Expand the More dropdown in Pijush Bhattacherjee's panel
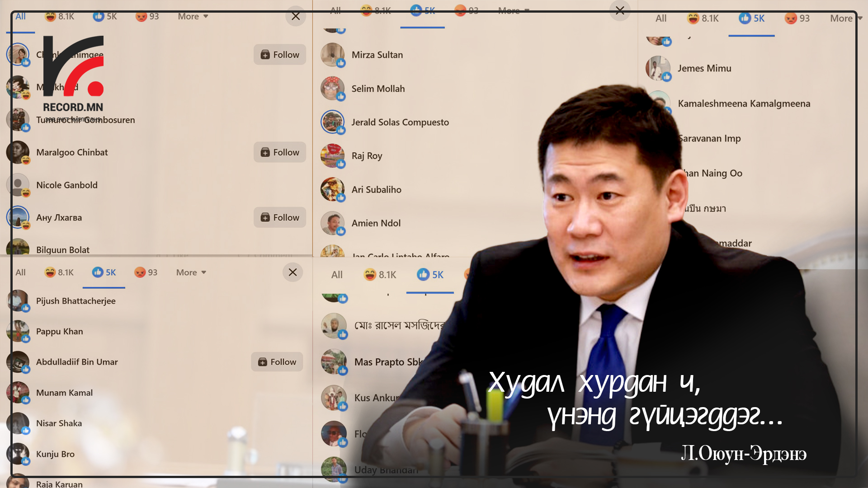The image size is (868, 488). [x=191, y=272]
